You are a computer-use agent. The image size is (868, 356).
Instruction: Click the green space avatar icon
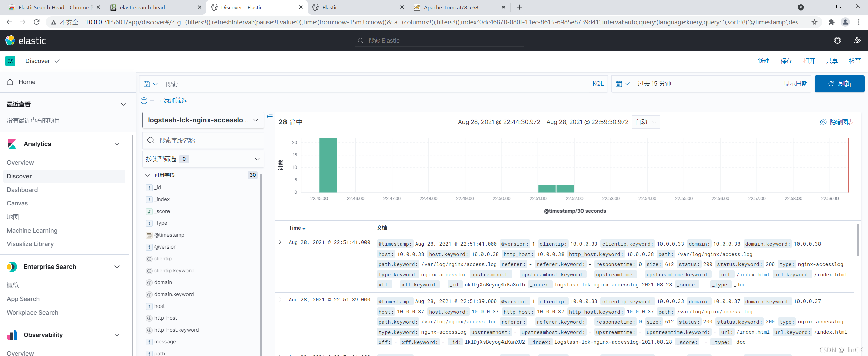click(x=10, y=61)
